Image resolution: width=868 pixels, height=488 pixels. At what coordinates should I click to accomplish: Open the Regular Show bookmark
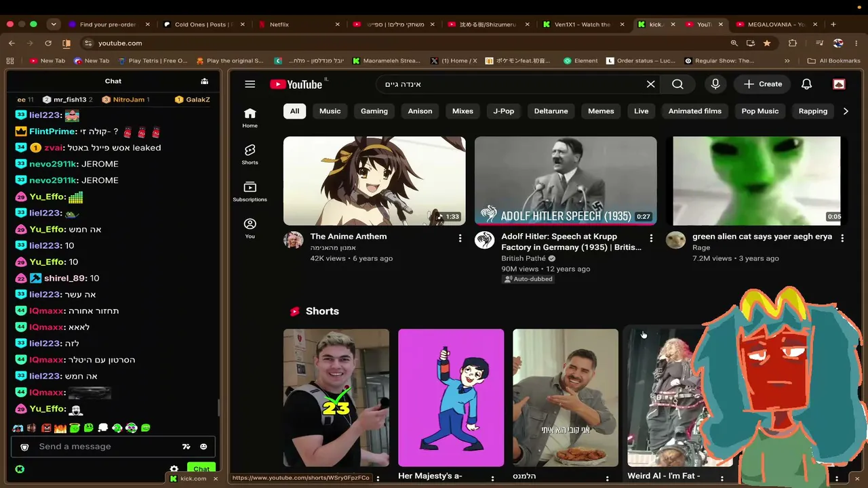(719, 60)
